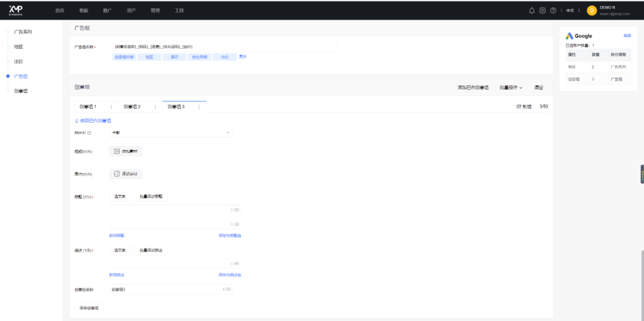Focus the creative group name field 创意组3
The width and height of the screenshot is (644, 321).
tap(171, 289)
